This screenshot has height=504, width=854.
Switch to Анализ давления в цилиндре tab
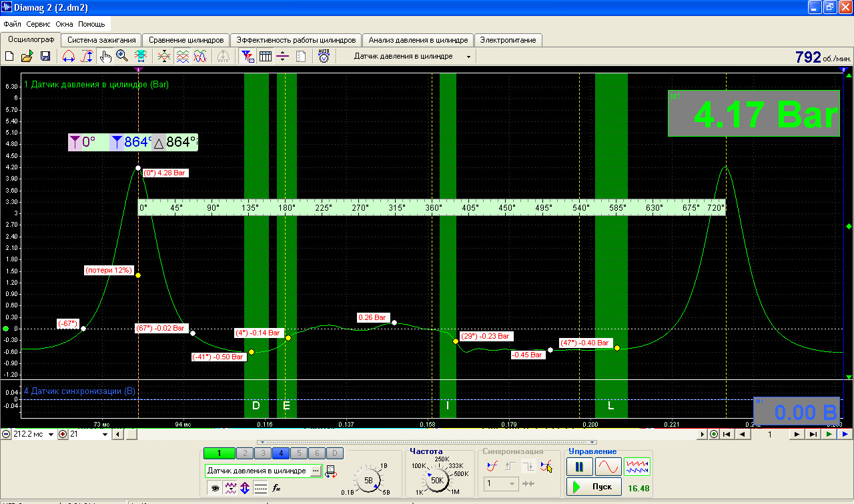[x=418, y=40]
